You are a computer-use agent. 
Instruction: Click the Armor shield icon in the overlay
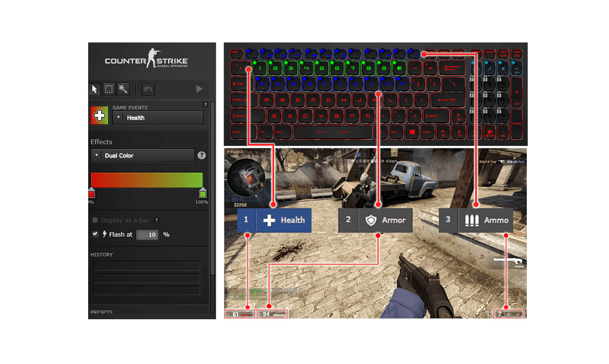(x=371, y=220)
